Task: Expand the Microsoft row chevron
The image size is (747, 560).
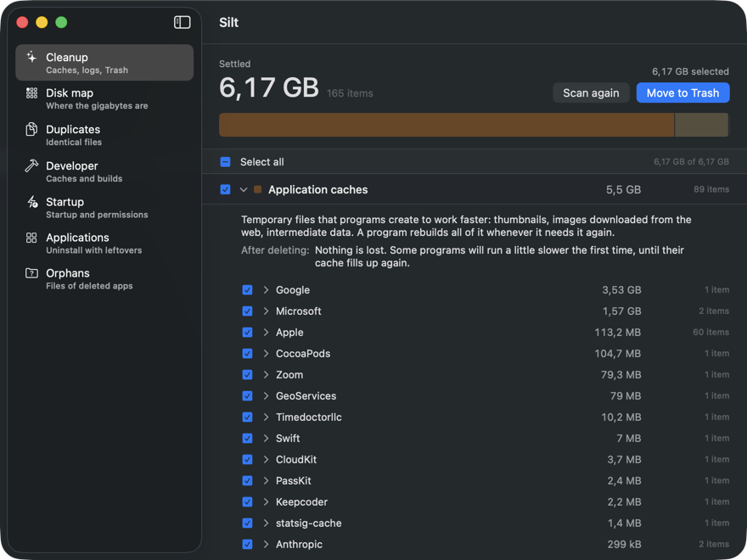Action: [266, 311]
